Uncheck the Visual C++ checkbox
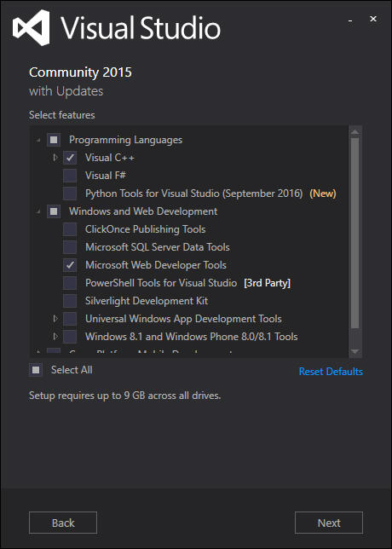The image size is (392, 549). [70, 158]
